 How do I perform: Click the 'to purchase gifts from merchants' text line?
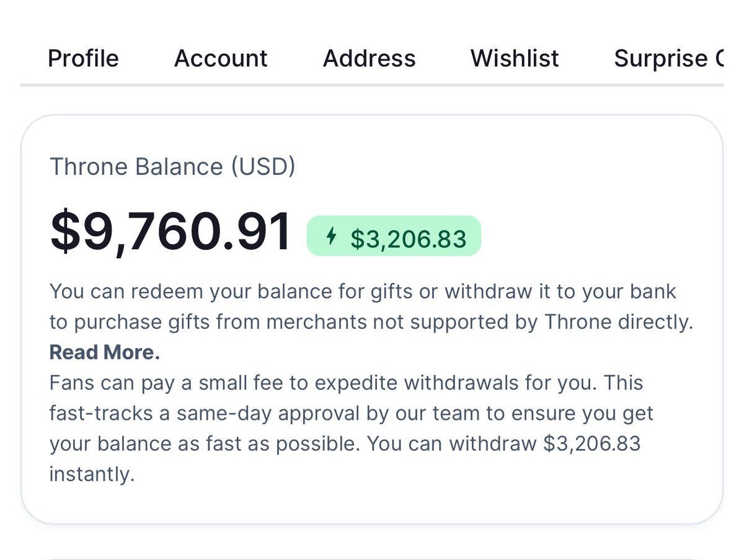pyautogui.click(x=371, y=322)
